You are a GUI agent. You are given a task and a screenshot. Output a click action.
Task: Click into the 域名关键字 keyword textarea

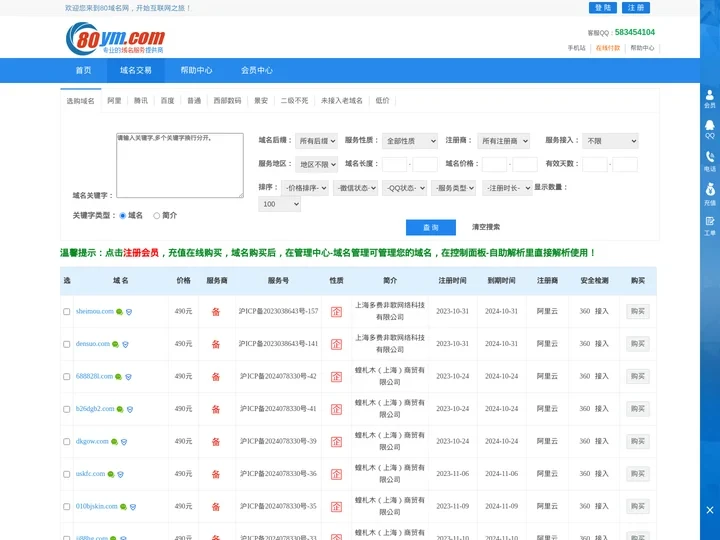(x=180, y=165)
